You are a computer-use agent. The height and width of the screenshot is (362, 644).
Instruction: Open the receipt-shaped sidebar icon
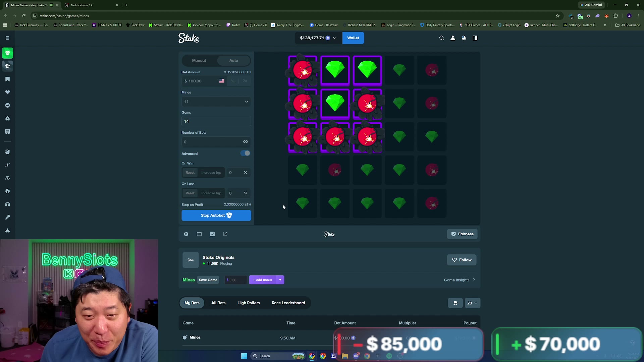[x=7, y=131]
